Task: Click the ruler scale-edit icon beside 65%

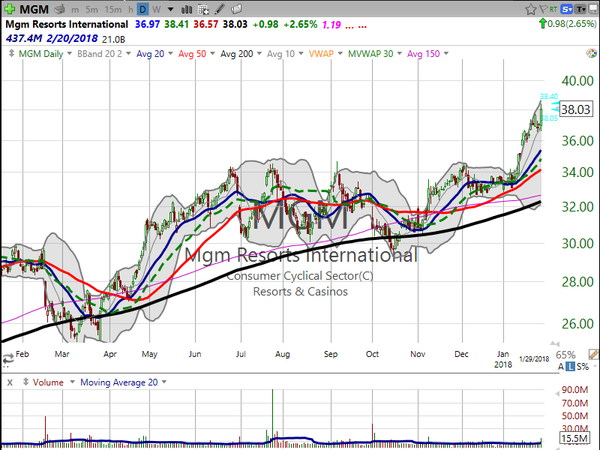Action: click(593, 354)
